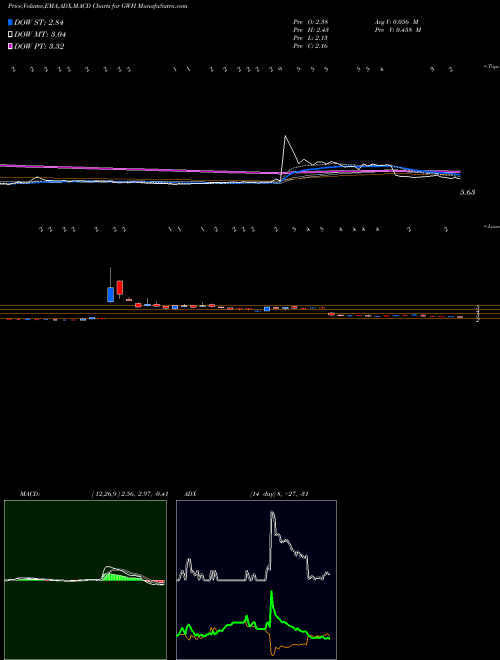Click the white price spike peak
500x660 pixels.
point(285,136)
